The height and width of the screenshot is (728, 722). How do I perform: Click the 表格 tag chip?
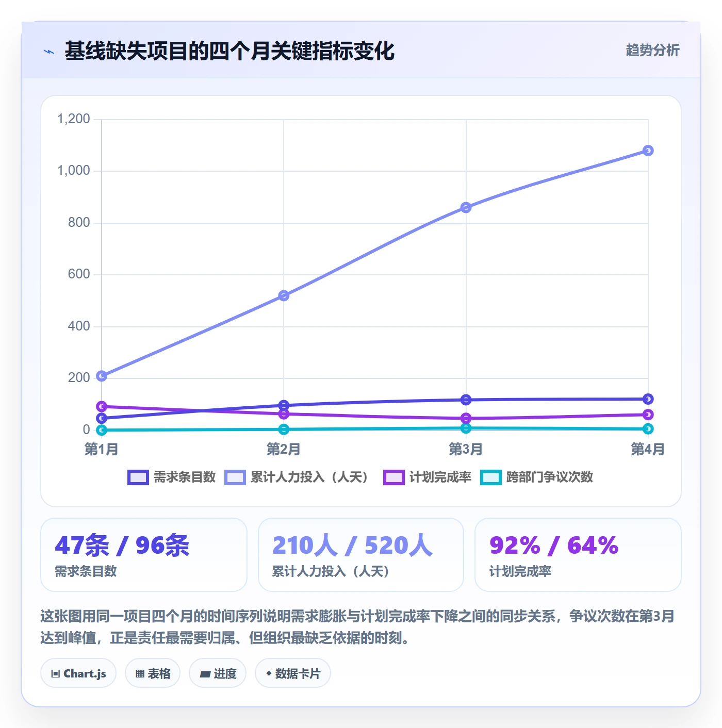pos(153,673)
